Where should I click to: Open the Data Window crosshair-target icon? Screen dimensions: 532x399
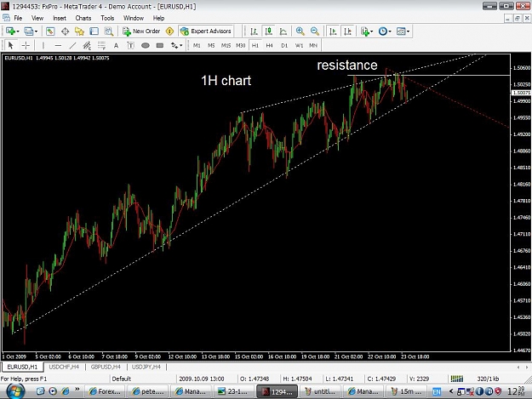[x=66, y=31]
